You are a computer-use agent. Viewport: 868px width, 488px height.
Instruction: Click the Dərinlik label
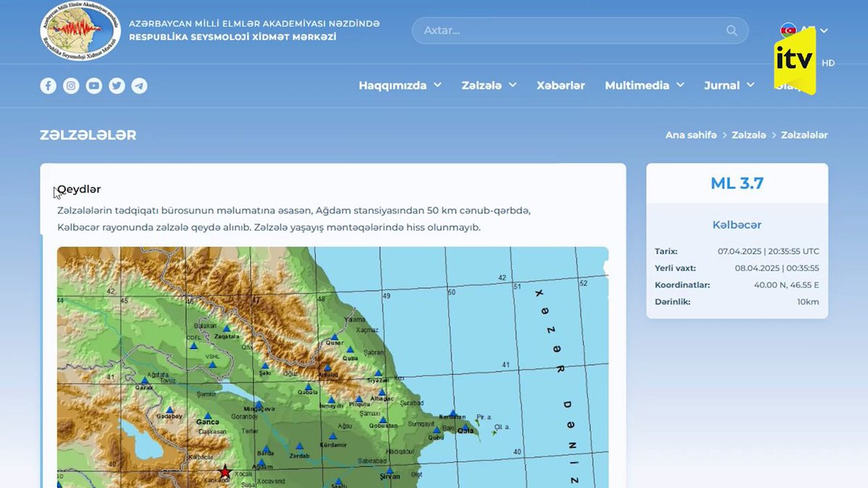pos(673,301)
